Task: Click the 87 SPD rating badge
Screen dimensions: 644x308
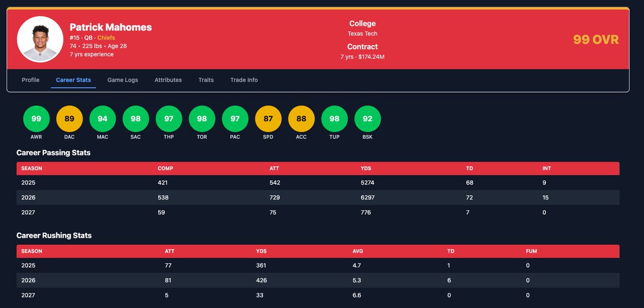Action: pos(268,119)
